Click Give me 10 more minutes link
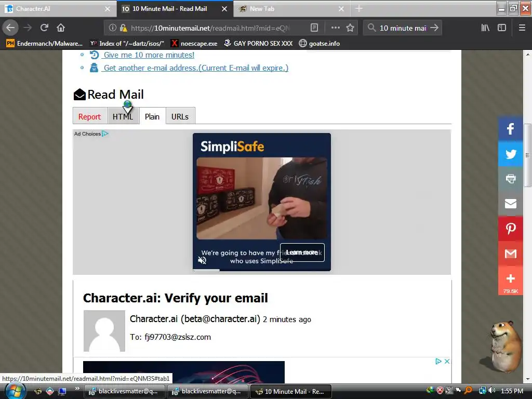532x399 pixels. click(x=149, y=55)
